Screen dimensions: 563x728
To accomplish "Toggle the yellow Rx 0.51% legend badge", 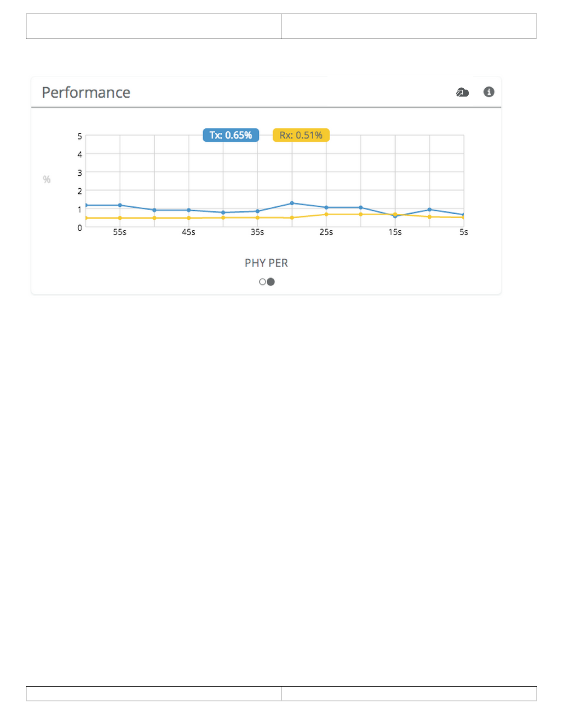I will [301, 135].
